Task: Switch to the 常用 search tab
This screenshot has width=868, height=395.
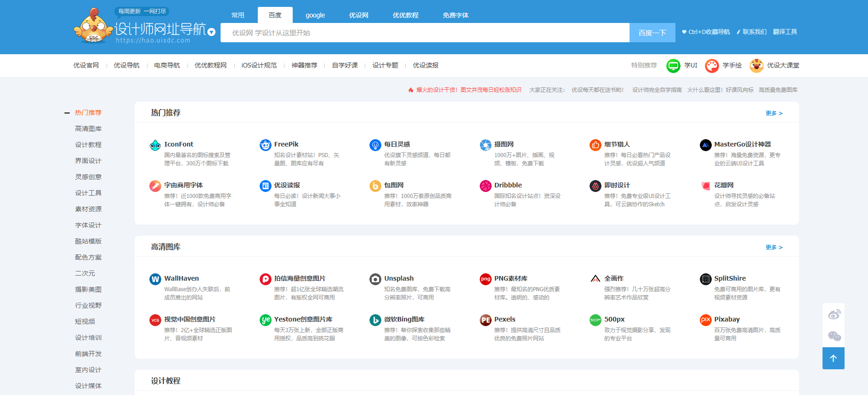Action: tap(238, 15)
